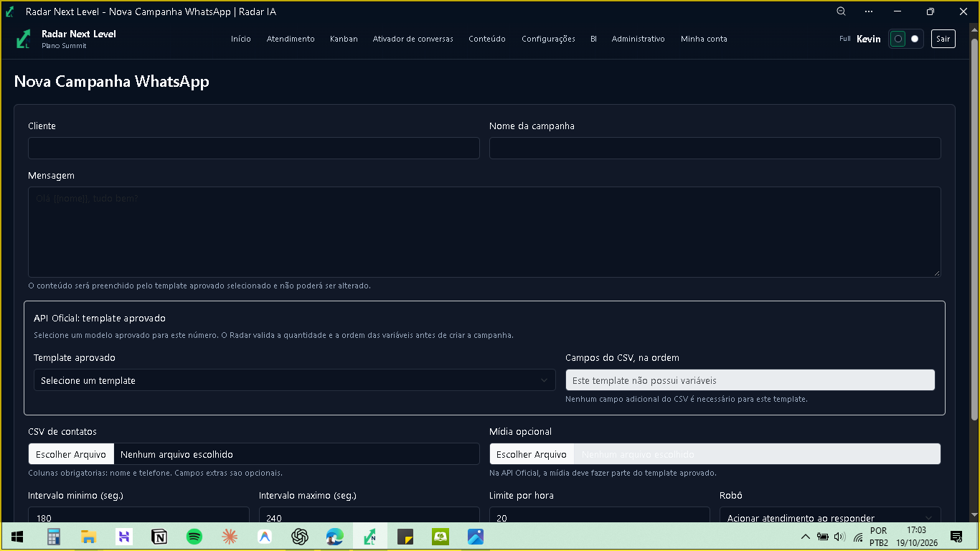The height and width of the screenshot is (551, 980).
Task: Focus the Cliente input field
Action: click(254, 148)
